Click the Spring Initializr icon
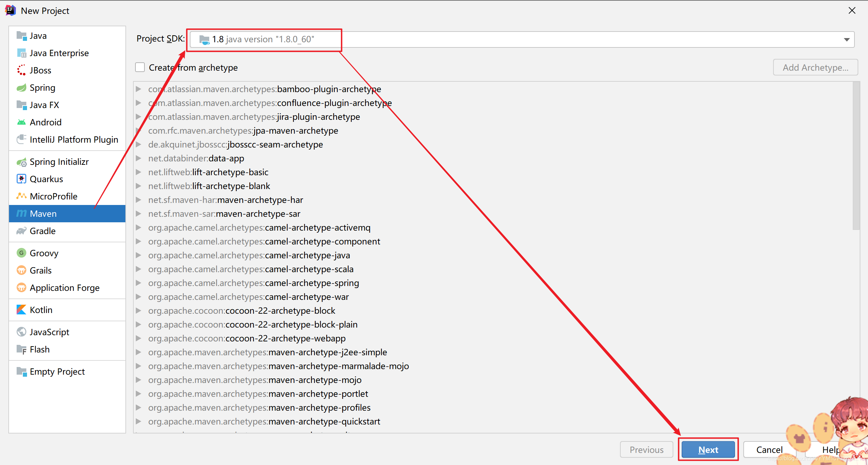The image size is (868, 465). pos(21,162)
